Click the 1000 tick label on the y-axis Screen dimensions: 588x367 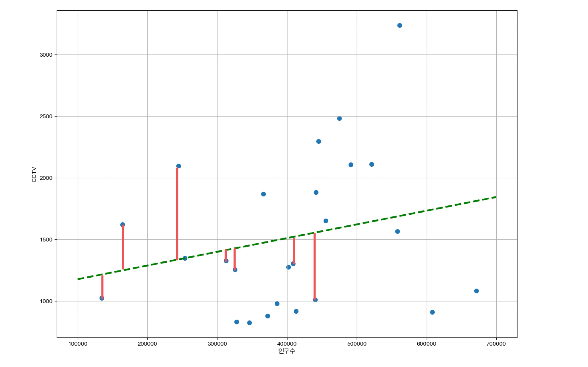tap(46, 301)
